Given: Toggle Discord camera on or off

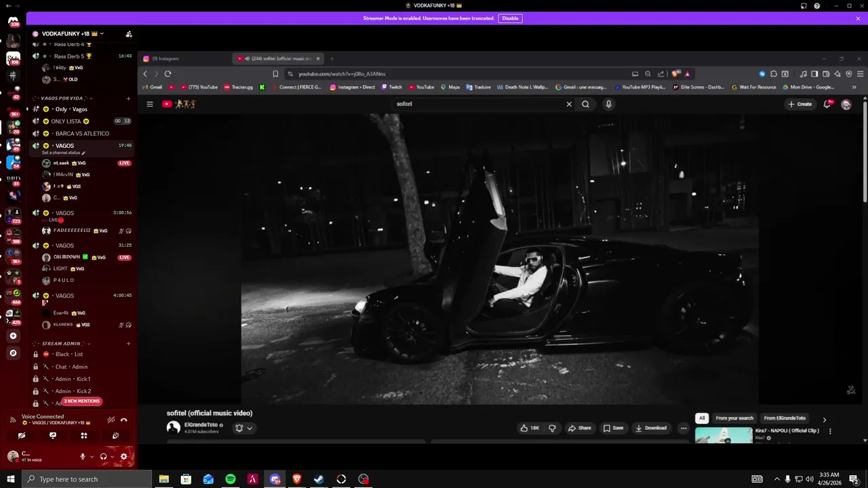Looking at the screenshot, I should (22, 436).
